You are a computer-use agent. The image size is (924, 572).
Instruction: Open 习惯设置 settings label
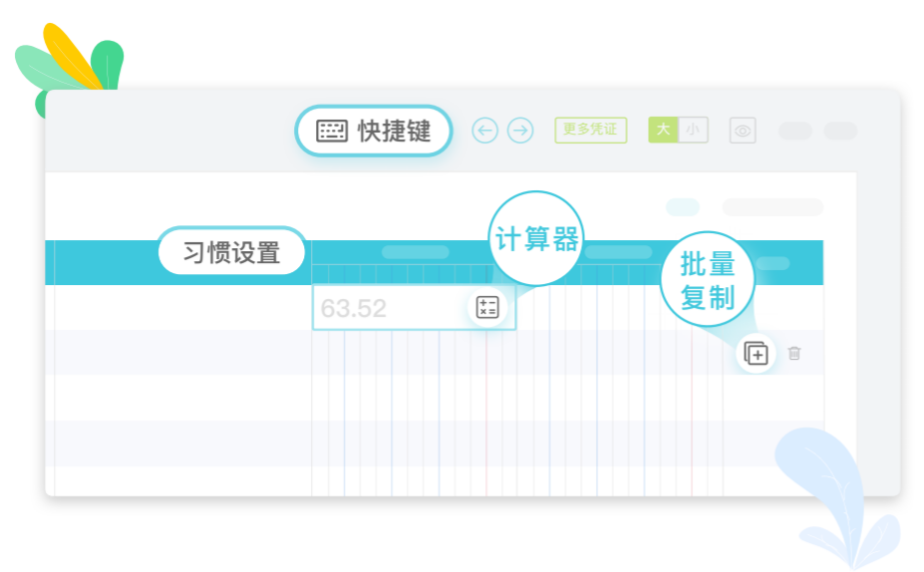(231, 252)
